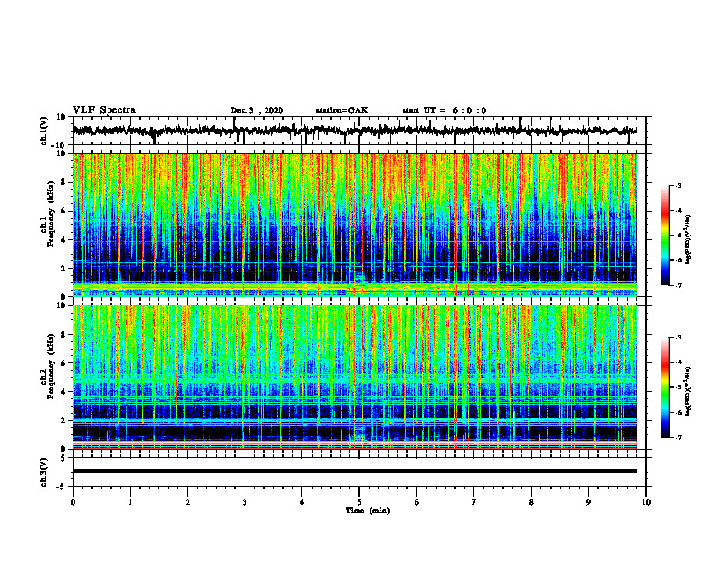Click time axis tick label '5'
This screenshot has height=563, width=728.
coord(359,502)
